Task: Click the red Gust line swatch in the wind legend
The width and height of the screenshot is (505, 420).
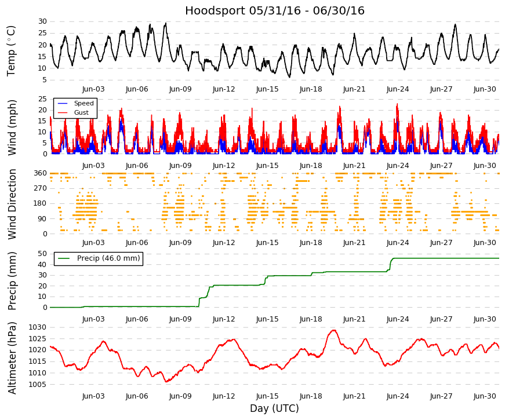Action: 63,112
